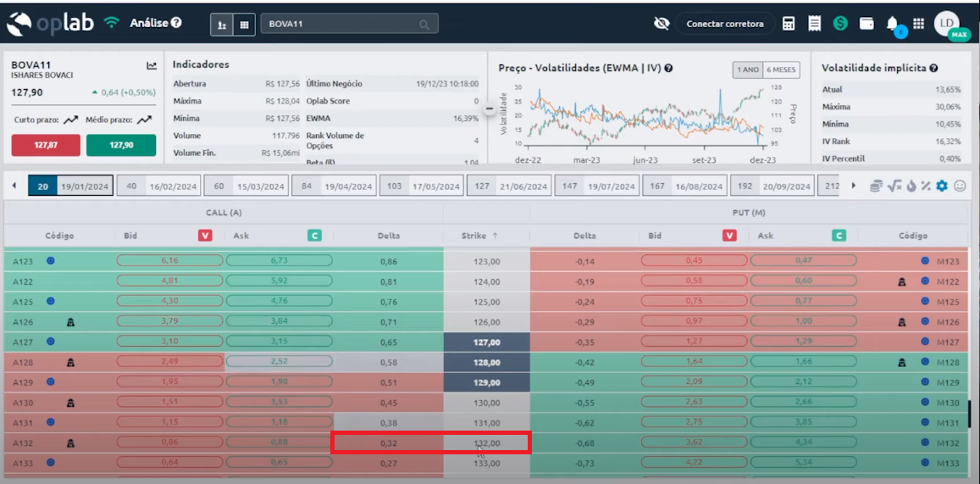Open the wallet icon
Screen dimensions: 980x484
866,24
